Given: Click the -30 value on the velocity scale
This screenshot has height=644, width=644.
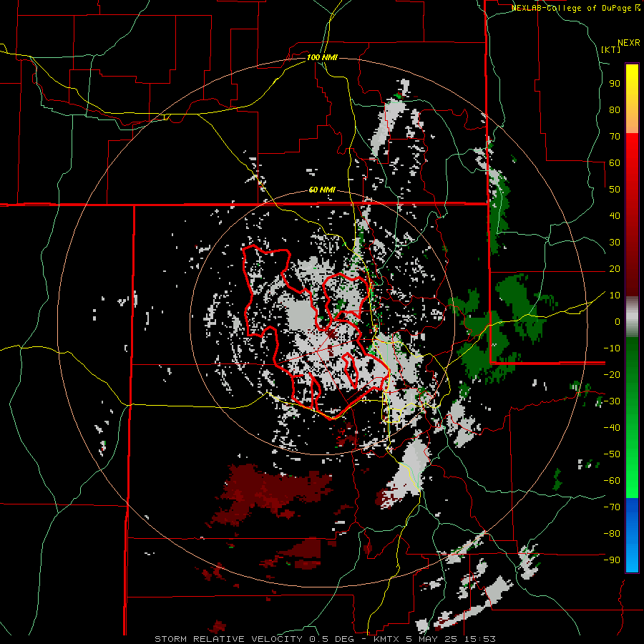Looking at the screenshot, I should (x=612, y=401).
